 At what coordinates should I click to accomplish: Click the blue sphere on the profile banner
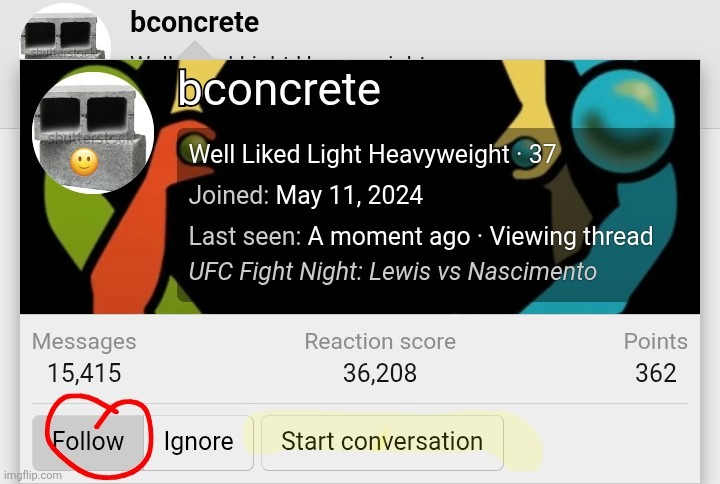(x=624, y=117)
